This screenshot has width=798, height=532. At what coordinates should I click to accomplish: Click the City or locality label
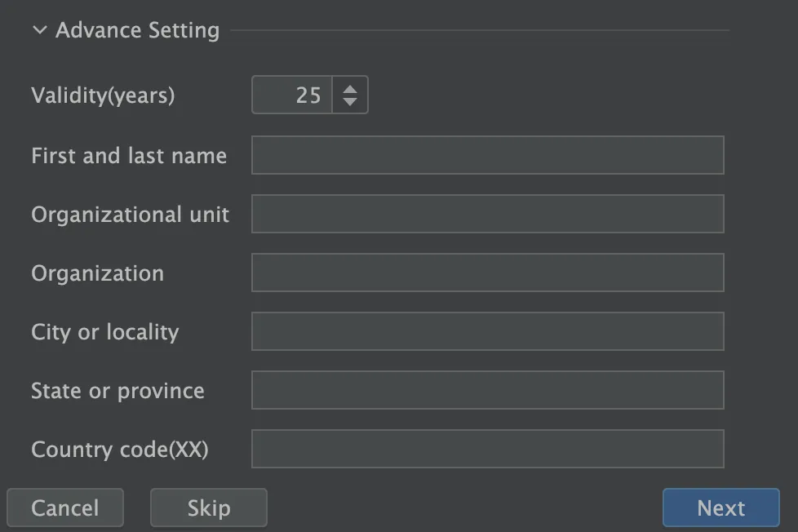(x=104, y=332)
